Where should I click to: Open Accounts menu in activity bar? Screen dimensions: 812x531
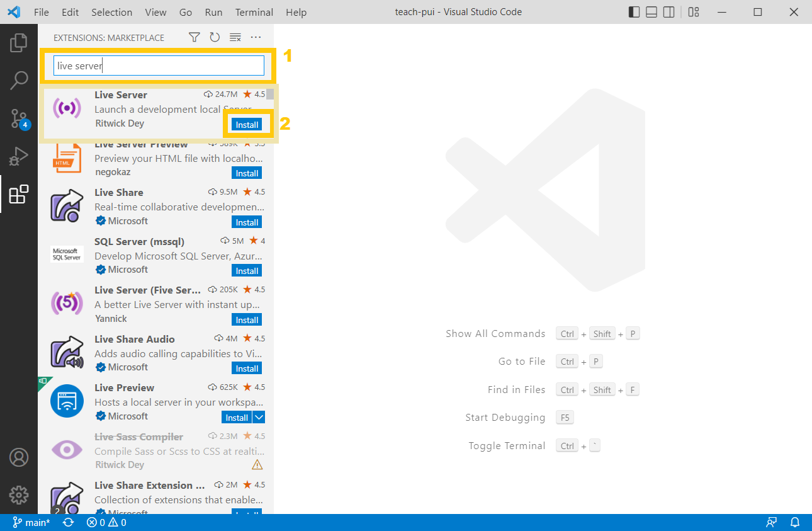(19, 457)
